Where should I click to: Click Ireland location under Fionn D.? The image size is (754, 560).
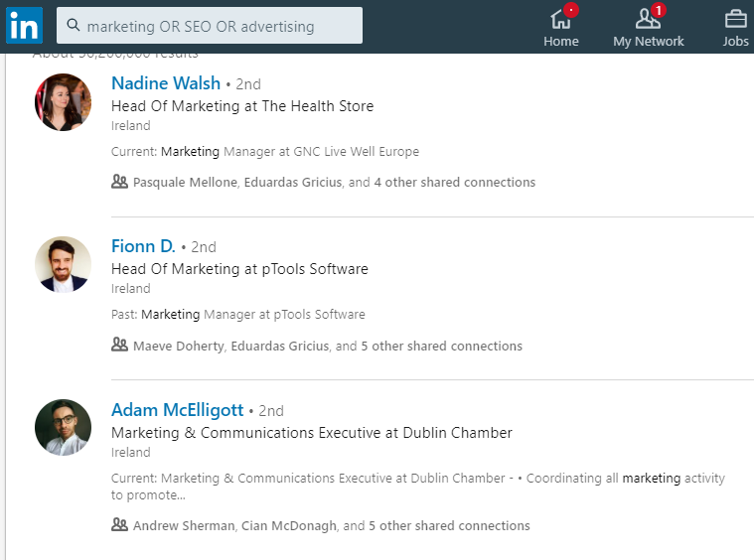point(131,289)
